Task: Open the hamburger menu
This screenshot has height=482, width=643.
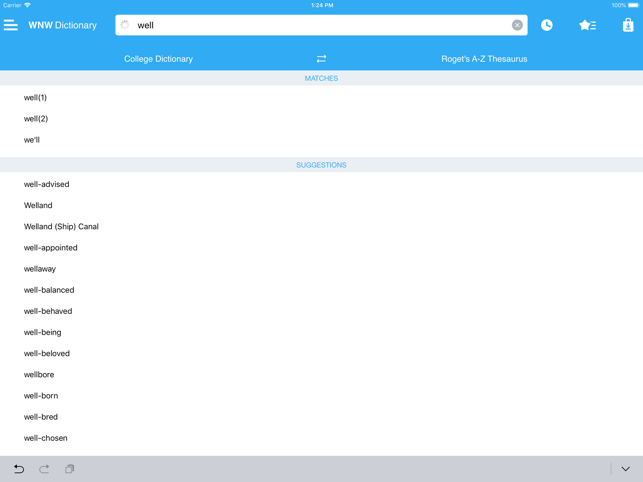Action: coord(11,25)
